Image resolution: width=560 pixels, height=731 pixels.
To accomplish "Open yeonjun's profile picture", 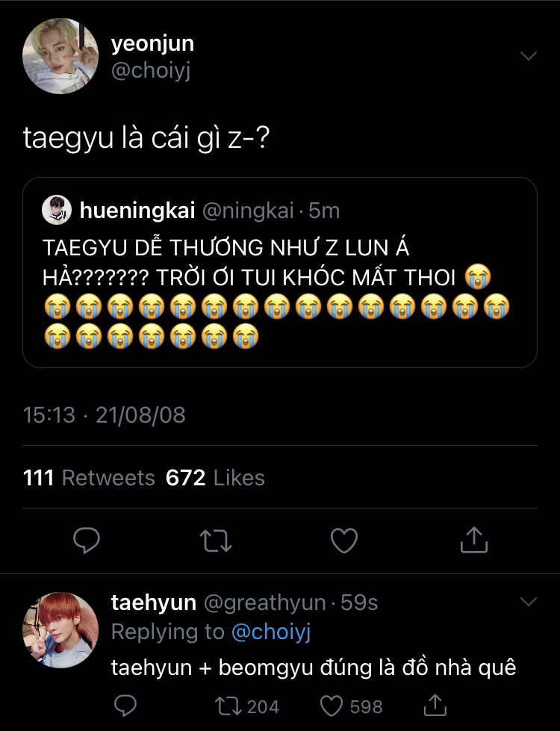I will click(x=60, y=56).
